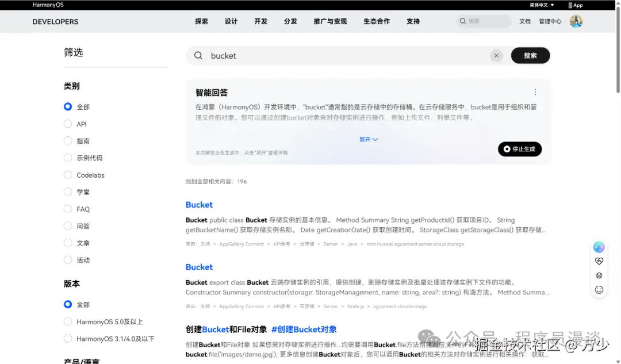Open the three-dot menu on 智能回答 card
621x364 pixels.
[535, 91]
